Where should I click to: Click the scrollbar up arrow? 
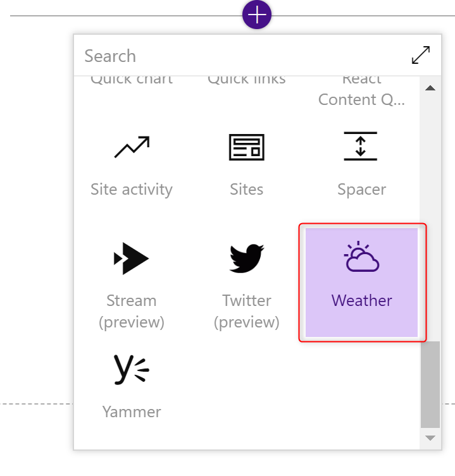[430, 88]
